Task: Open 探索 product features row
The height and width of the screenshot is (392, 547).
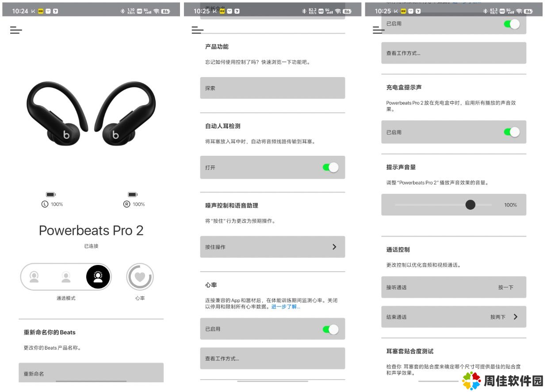Action: coord(272,88)
